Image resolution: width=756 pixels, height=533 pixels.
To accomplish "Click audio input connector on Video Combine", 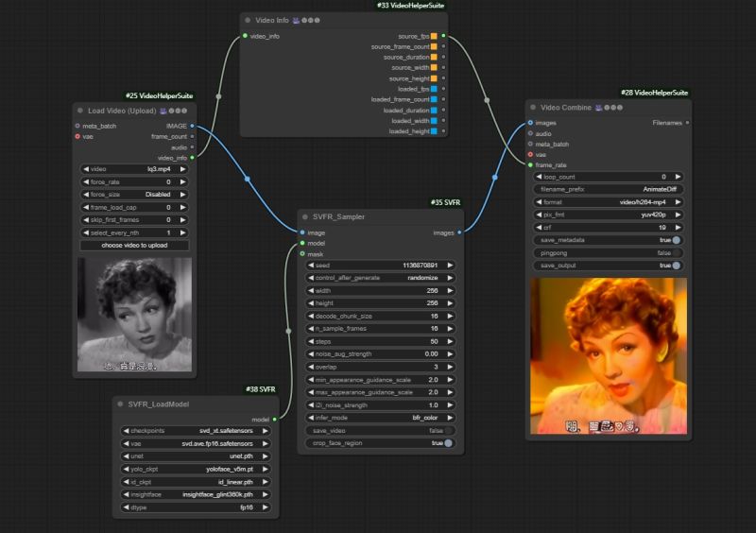I will point(530,133).
